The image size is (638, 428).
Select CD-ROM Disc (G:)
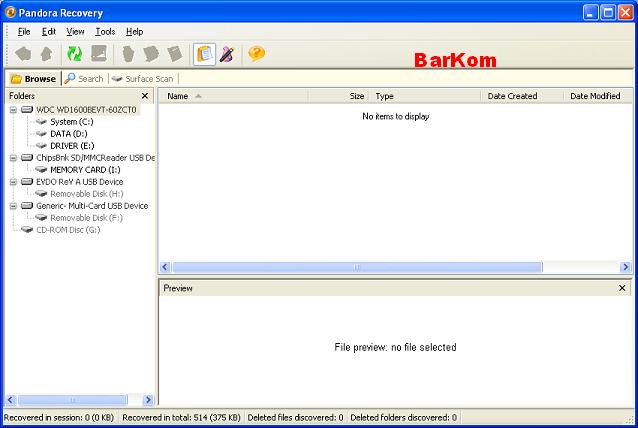point(68,230)
